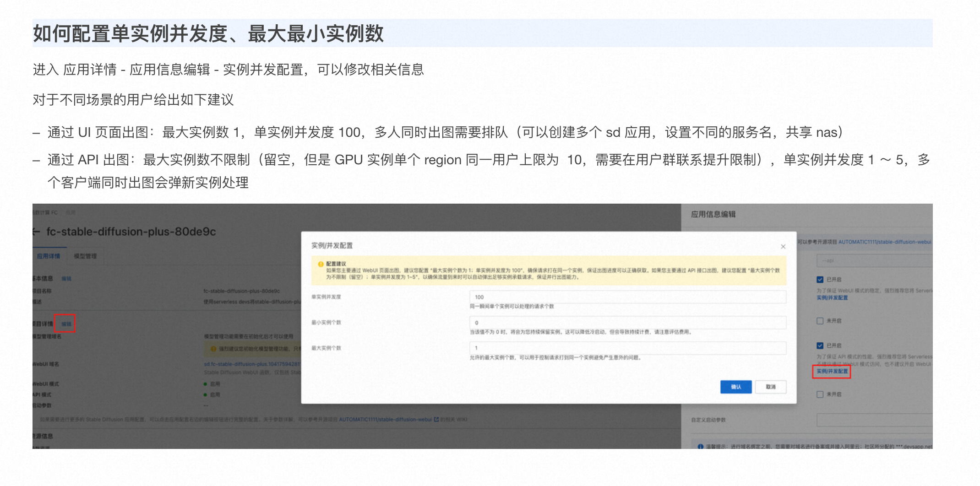Click the 实例/并发配置 dialog title
The image size is (980, 486).
coord(332,246)
